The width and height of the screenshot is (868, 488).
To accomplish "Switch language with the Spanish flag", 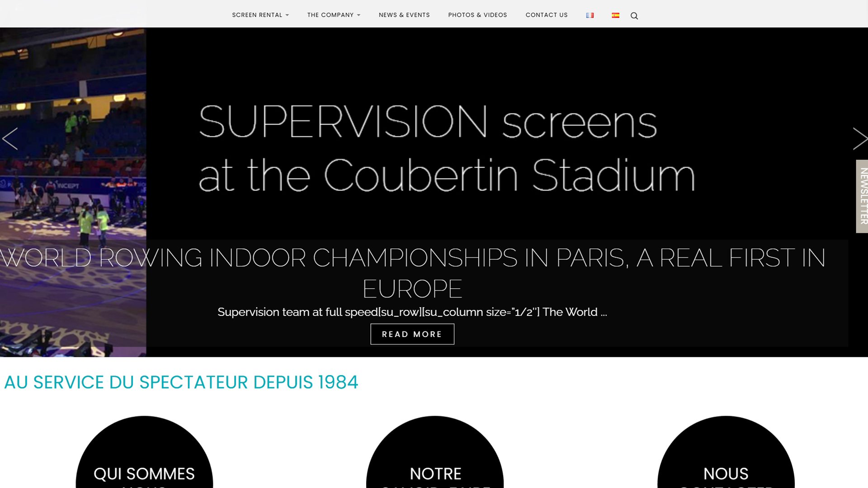I will [616, 15].
